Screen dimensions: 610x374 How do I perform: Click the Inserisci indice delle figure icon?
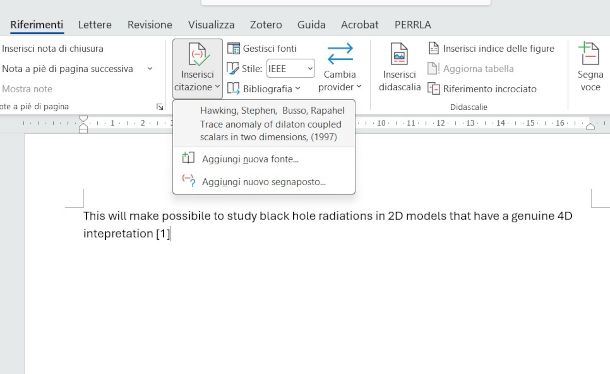coord(433,48)
